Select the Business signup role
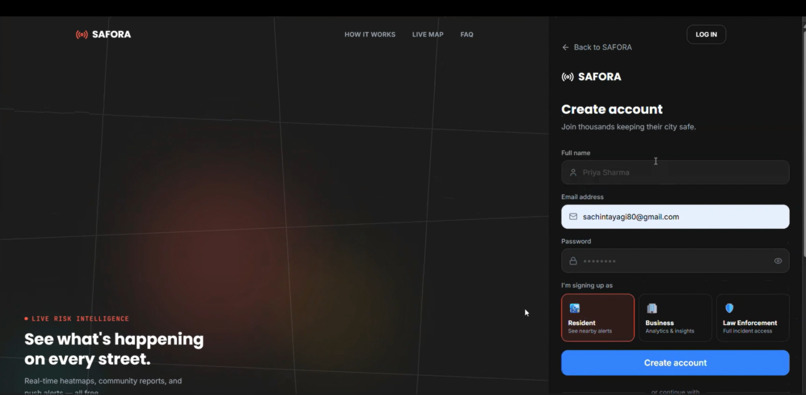The image size is (806, 395). pyautogui.click(x=675, y=317)
